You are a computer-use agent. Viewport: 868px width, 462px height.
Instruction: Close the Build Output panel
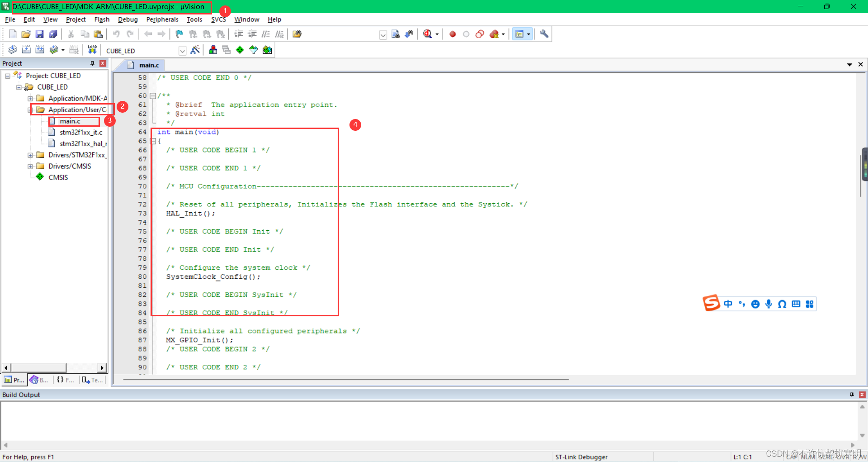pos(862,395)
